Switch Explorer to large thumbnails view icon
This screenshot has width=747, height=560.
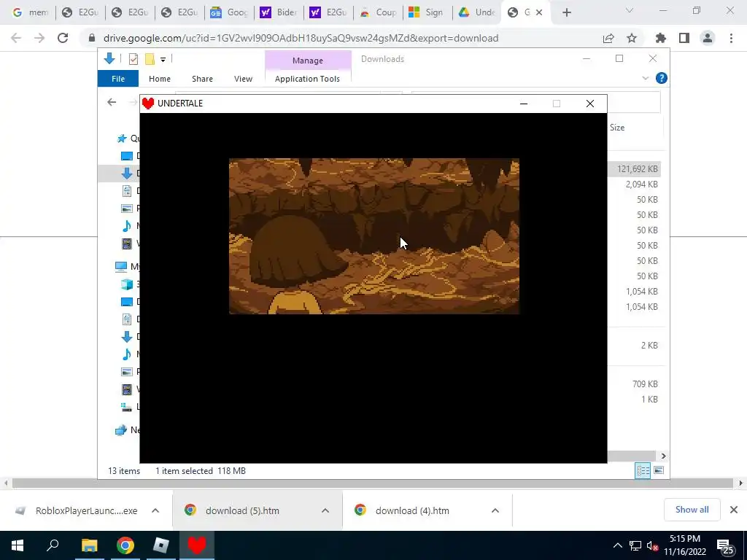(x=659, y=470)
